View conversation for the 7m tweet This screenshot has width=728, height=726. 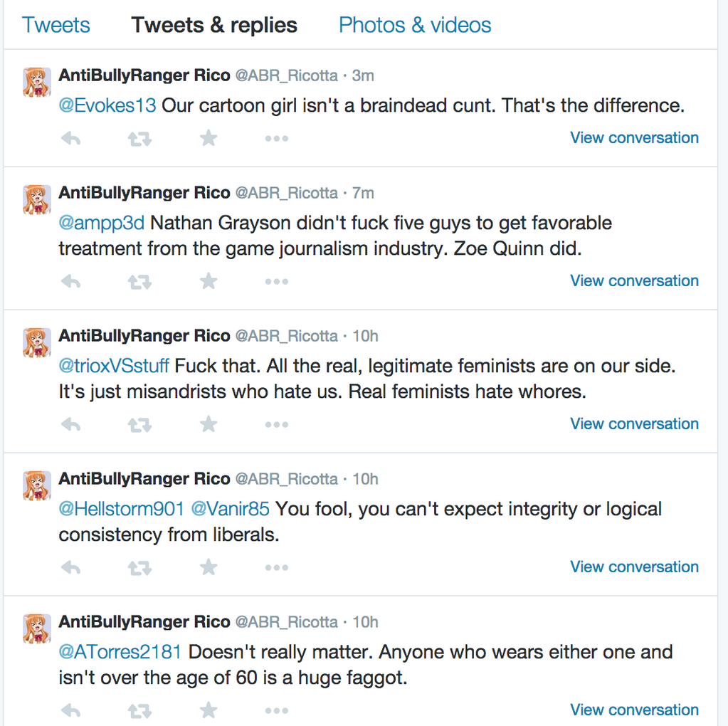pyautogui.click(x=634, y=280)
